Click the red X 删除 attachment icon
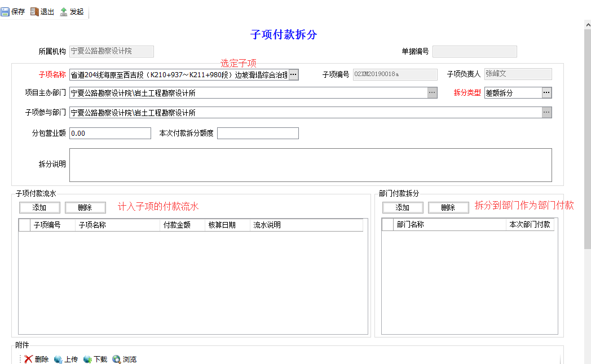The image size is (591, 364). pyautogui.click(x=28, y=359)
